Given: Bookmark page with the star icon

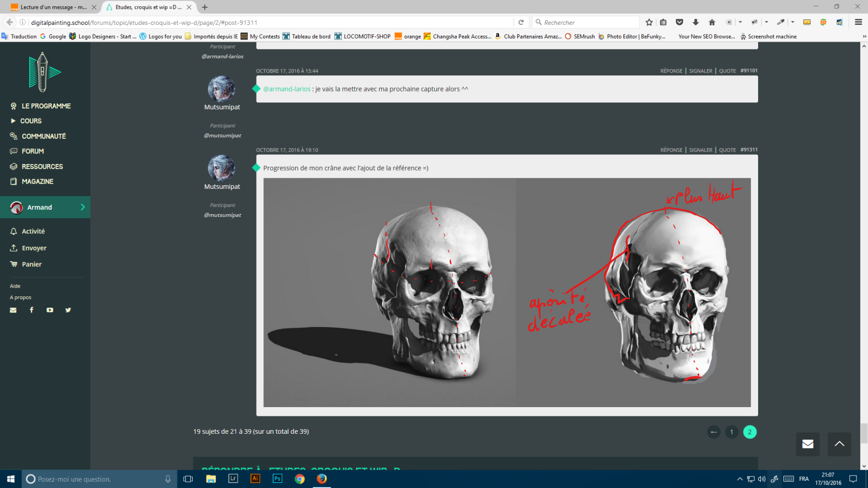Looking at the screenshot, I should [649, 23].
